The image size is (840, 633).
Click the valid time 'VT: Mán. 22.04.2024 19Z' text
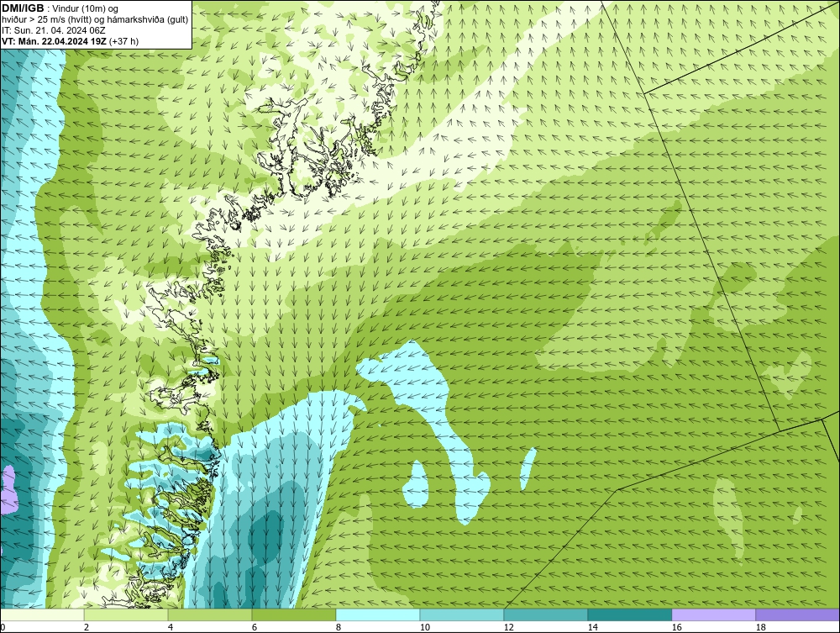point(55,41)
